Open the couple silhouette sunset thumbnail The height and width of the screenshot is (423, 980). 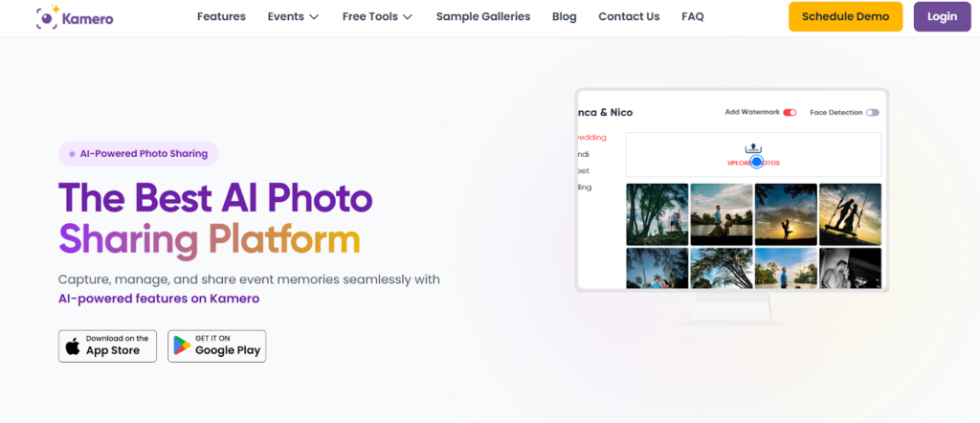[786, 214]
